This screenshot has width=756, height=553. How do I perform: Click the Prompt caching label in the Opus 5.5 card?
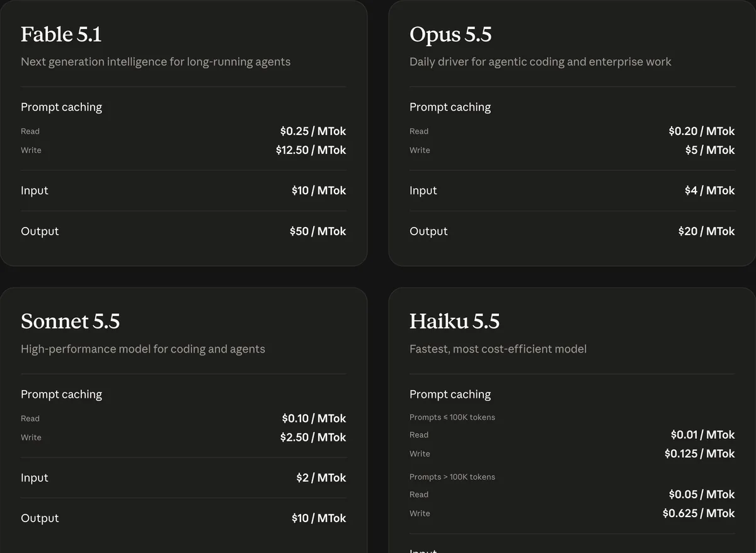pyautogui.click(x=450, y=107)
